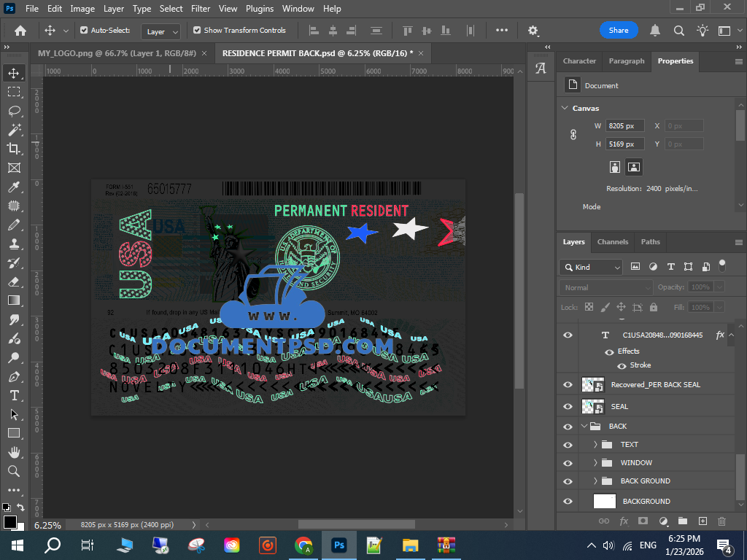Viewport: 747px width, 560px height.
Task: Activate the Zoom tool in toolbar
Action: click(14, 471)
